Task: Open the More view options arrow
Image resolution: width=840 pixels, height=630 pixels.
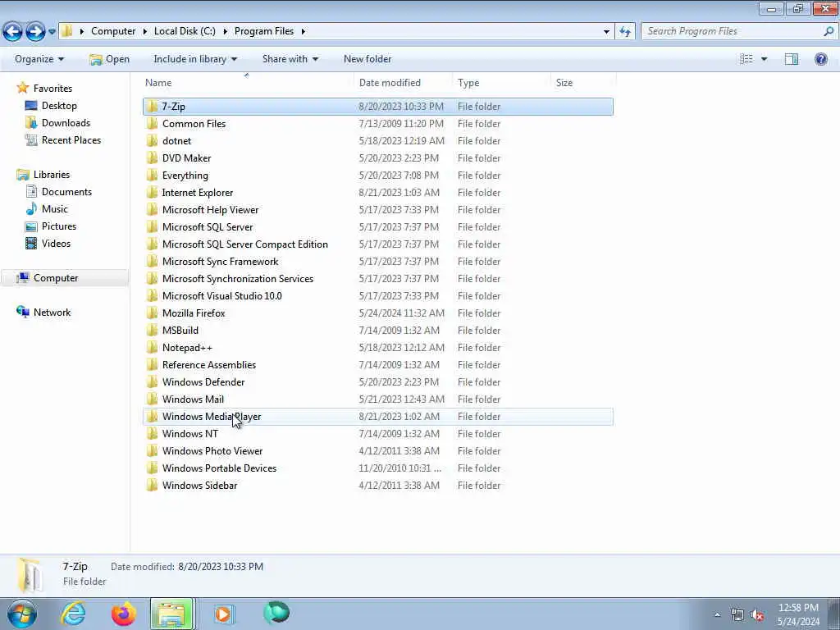Action: coord(764,59)
